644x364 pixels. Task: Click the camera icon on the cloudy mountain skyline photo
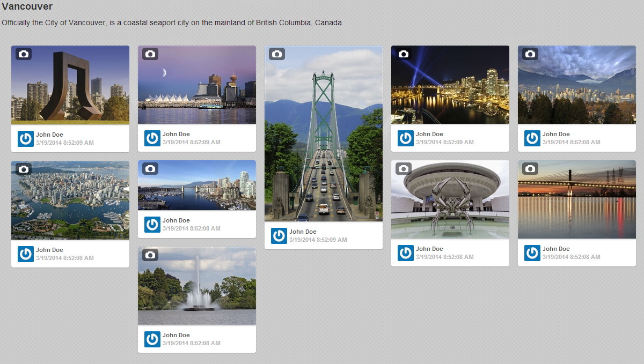coord(530,54)
